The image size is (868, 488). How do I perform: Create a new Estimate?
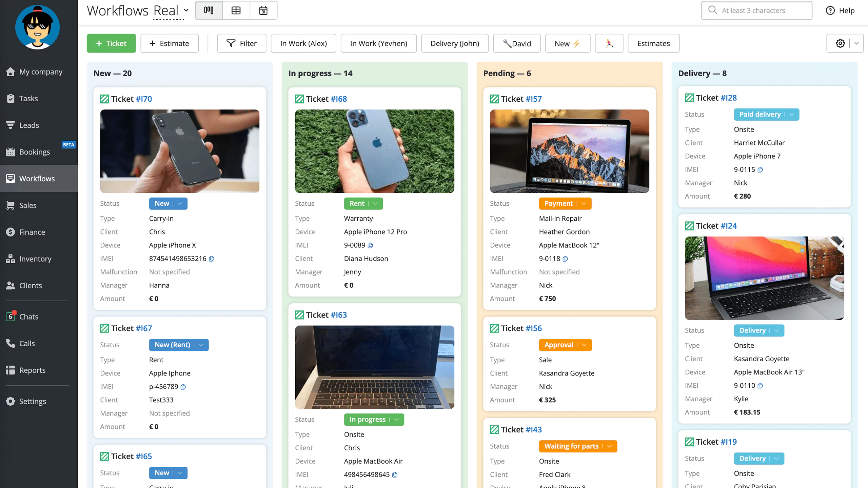click(170, 43)
